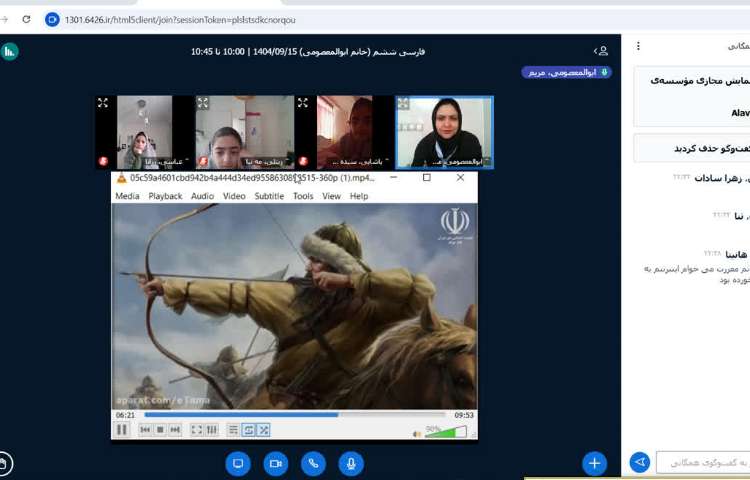Pause the VLC video playback
Viewport: 750px width, 480px height.
[x=122, y=430]
